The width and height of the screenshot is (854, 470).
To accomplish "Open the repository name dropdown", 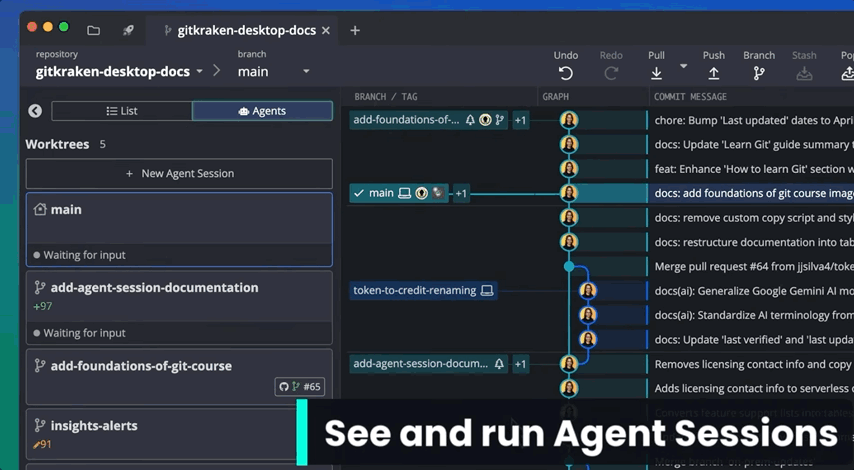I will [x=119, y=71].
